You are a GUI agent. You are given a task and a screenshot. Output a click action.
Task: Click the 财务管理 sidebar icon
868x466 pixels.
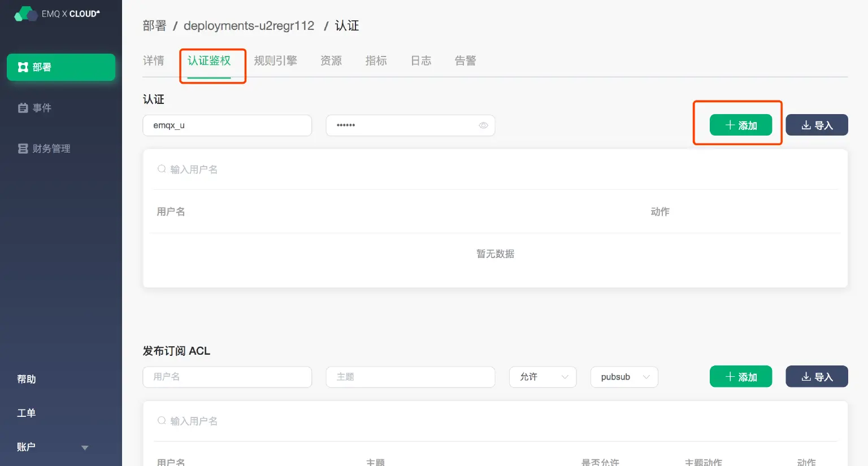(23, 149)
